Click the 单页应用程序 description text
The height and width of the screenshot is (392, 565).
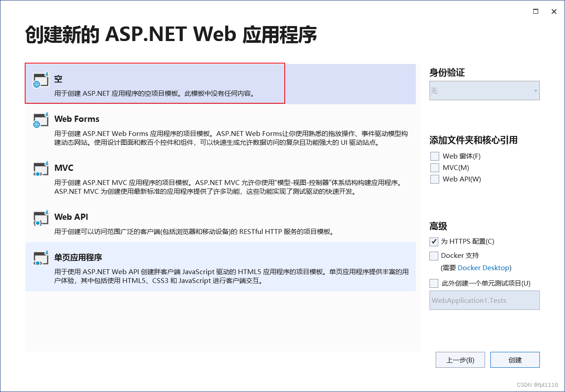click(x=231, y=276)
